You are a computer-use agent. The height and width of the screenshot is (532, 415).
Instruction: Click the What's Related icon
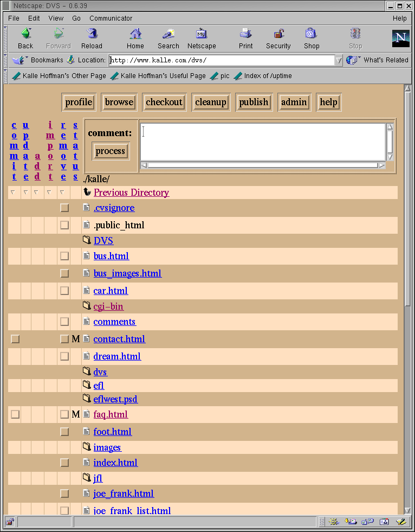[x=353, y=60]
